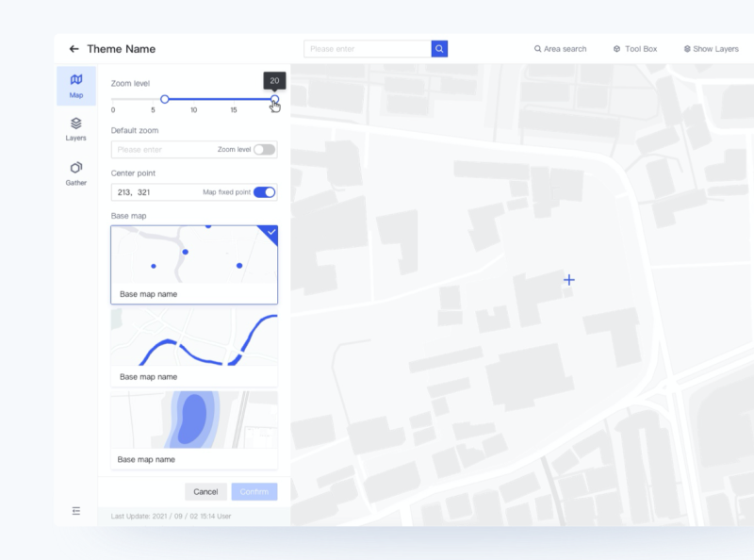The width and height of the screenshot is (754, 560).
Task: Enable the Zoom level toggle
Action: click(262, 149)
